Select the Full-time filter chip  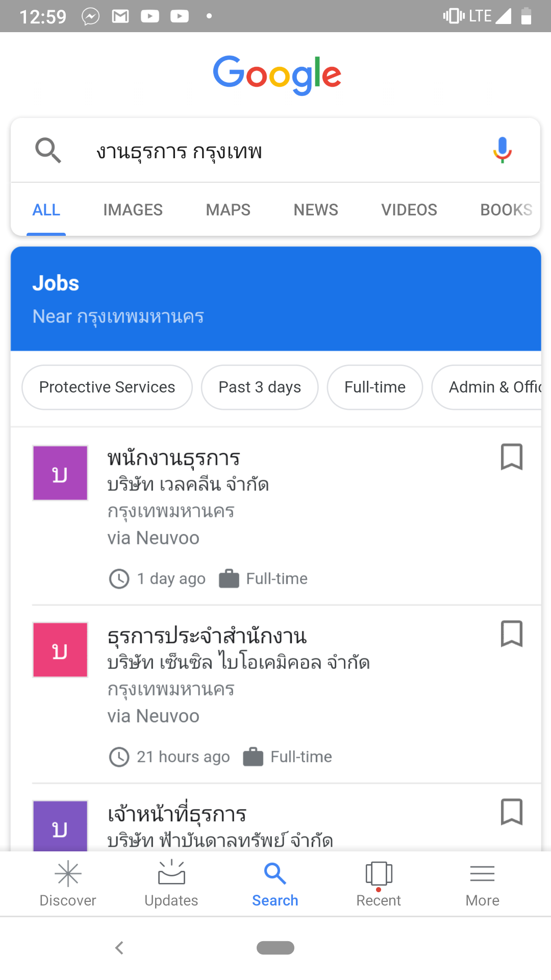375,387
